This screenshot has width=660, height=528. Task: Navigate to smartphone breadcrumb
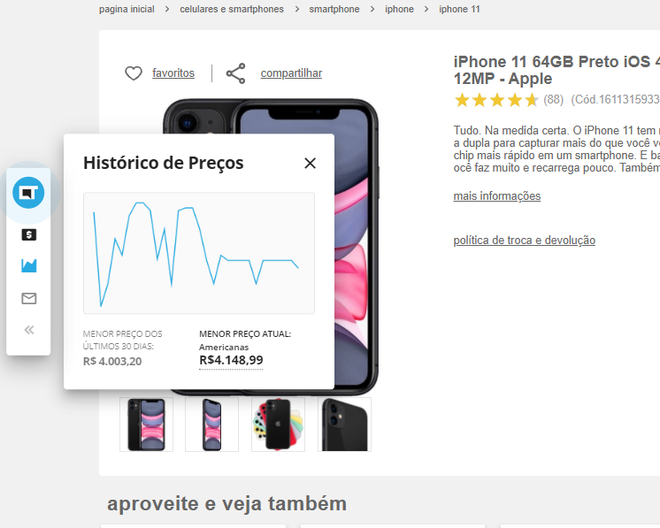click(x=334, y=9)
